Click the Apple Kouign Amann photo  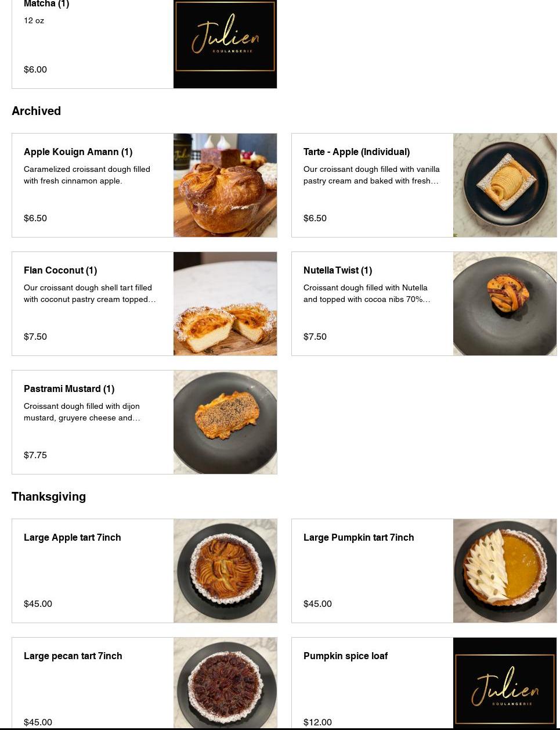(225, 185)
